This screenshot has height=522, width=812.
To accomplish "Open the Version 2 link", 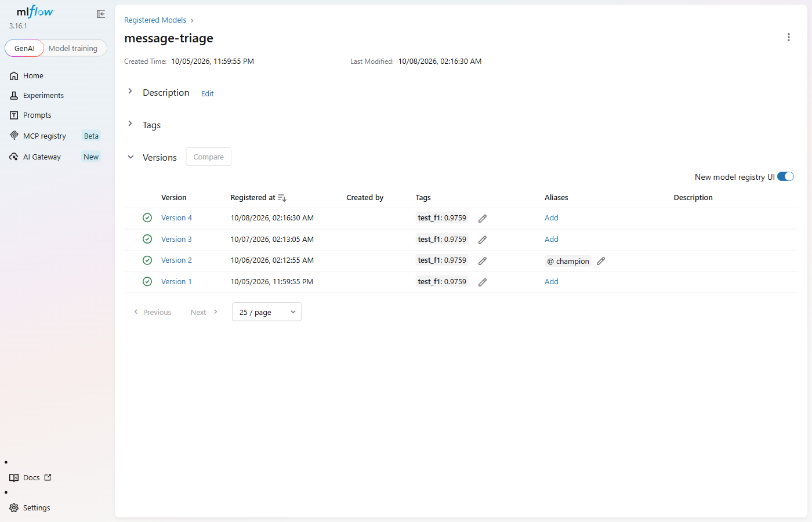I will pos(176,260).
